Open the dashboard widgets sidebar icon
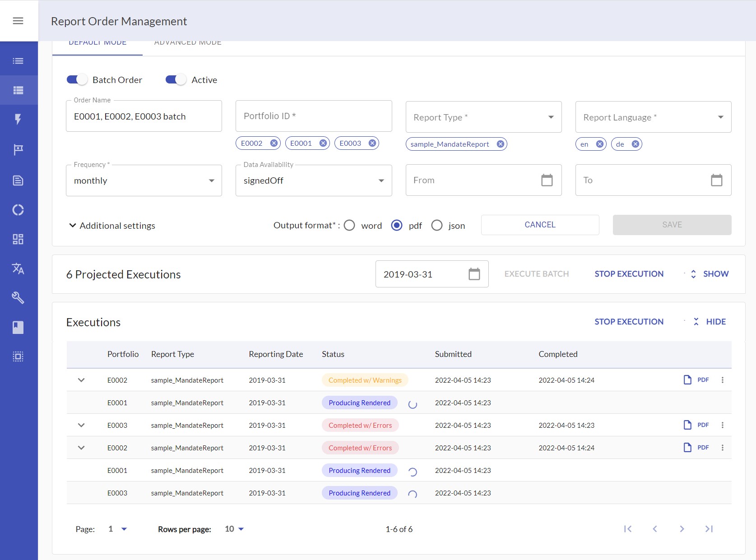This screenshot has width=756, height=560. (x=18, y=239)
